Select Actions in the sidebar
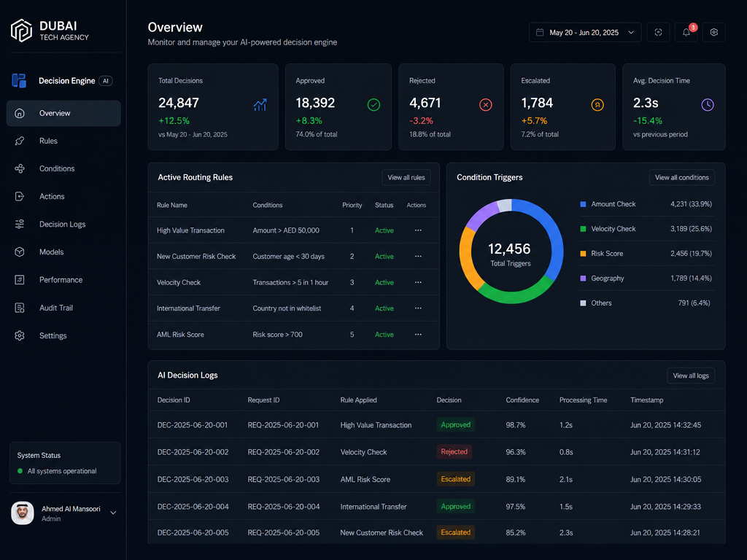This screenshot has height=560, width=747. [x=63, y=196]
